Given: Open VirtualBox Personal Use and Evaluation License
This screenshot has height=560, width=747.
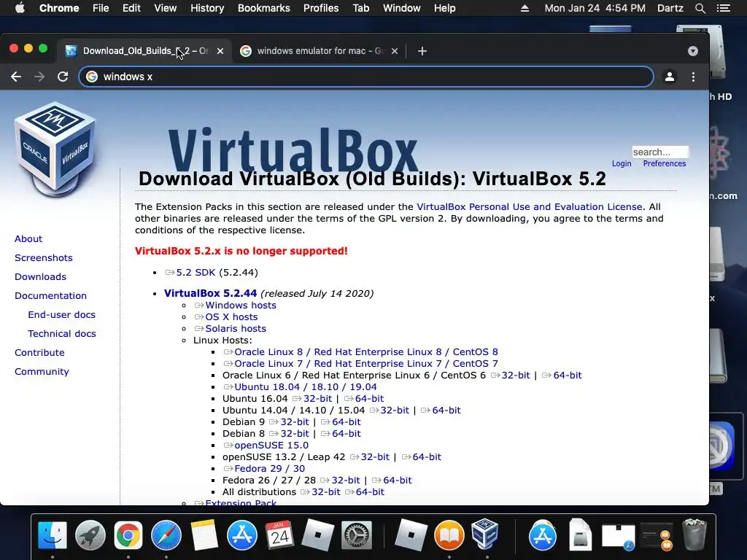Looking at the screenshot, I should (530, 206).
